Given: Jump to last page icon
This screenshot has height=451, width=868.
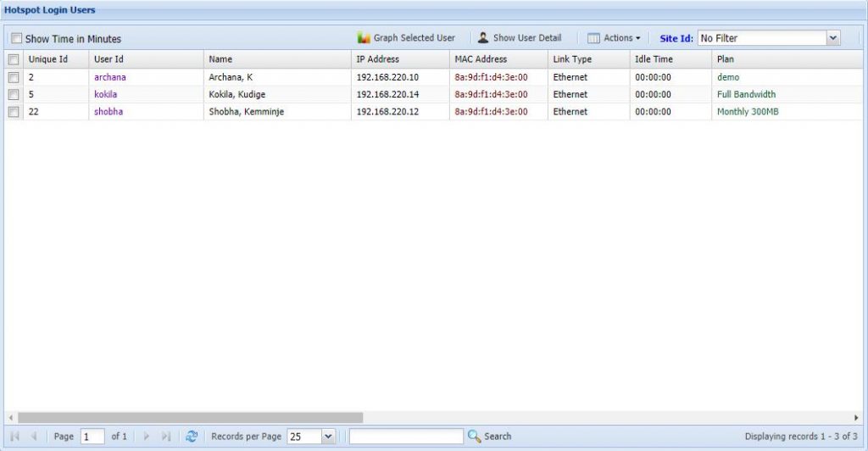Looking at the screenshot, I should [x=166, y=436].
